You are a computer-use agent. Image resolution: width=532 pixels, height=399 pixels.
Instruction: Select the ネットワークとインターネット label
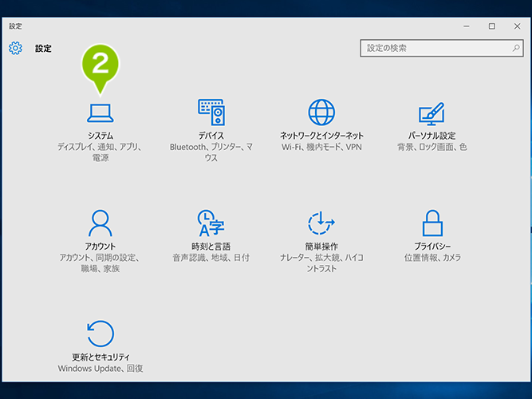(x=321, y=136)
